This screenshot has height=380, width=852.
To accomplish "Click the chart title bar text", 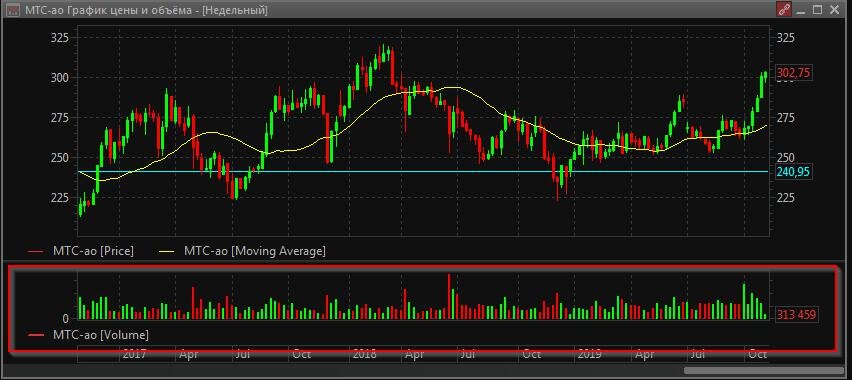I will (146, 10).
